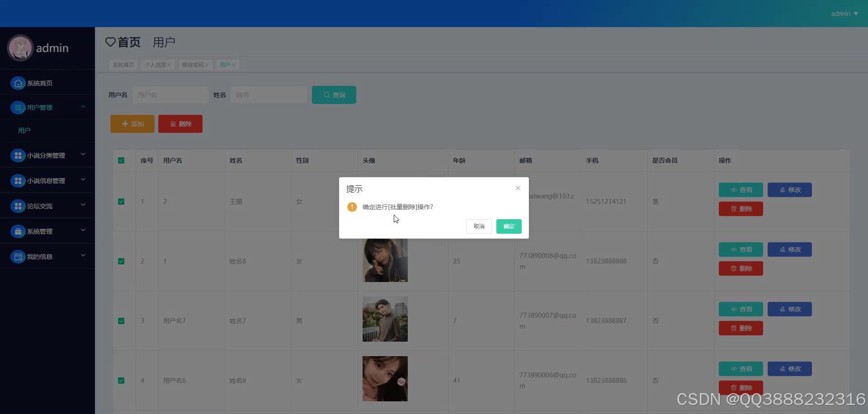Click 修改 button for 姓名7 row
868x414 pixels.
click(790, 309)
